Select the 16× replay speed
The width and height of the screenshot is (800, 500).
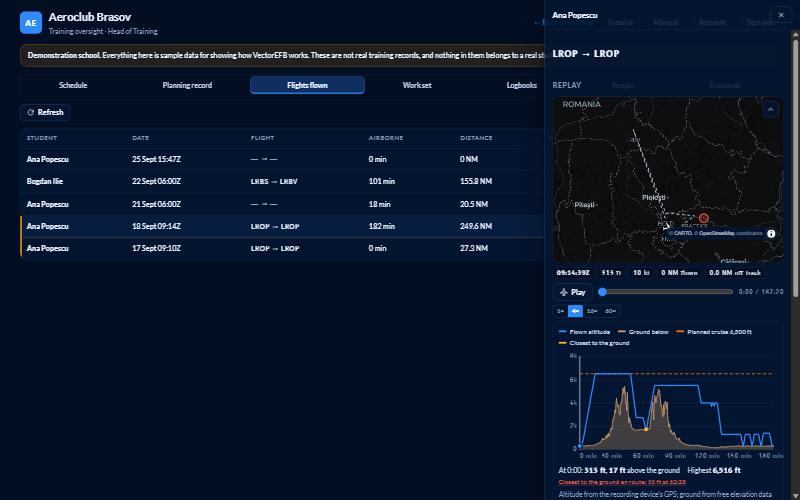[592, 311]
